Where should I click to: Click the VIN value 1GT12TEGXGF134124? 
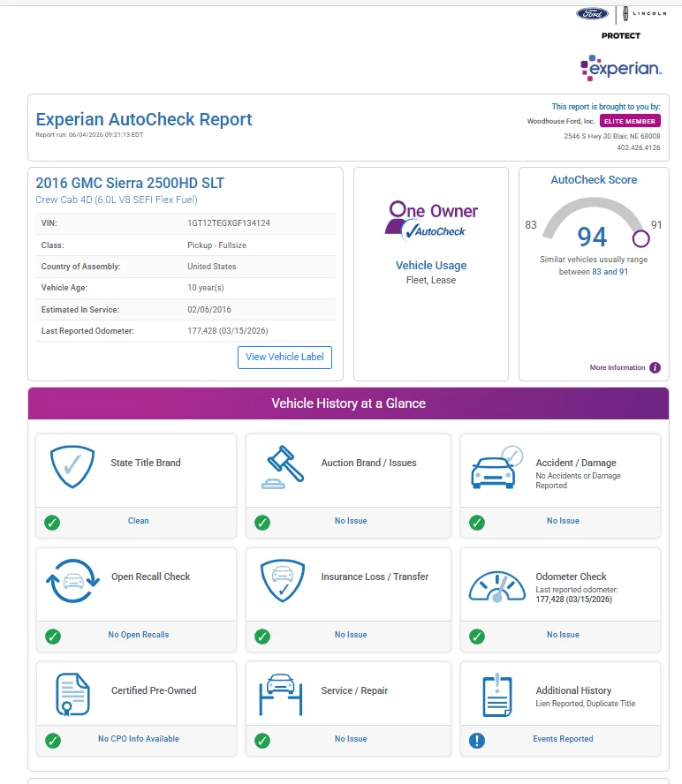point(229,223)
